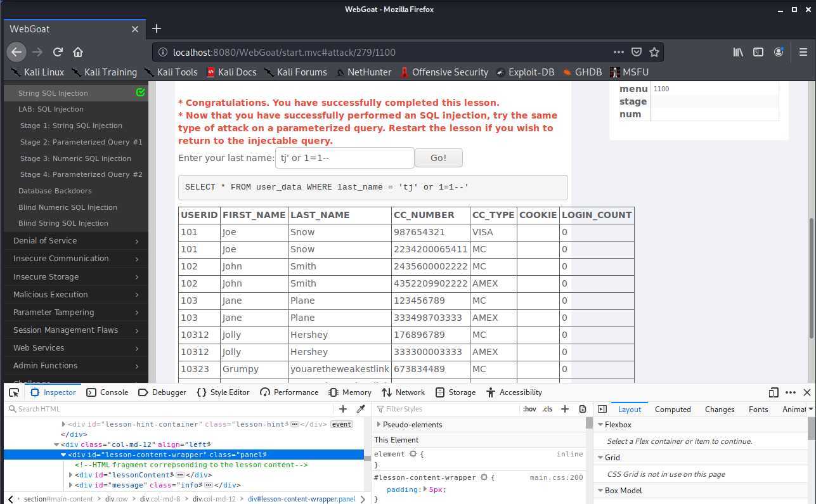Viewport: 816px width, 504px height.
Task: Open the Offensive Security bookmark
Action: [x=444, y=72]
